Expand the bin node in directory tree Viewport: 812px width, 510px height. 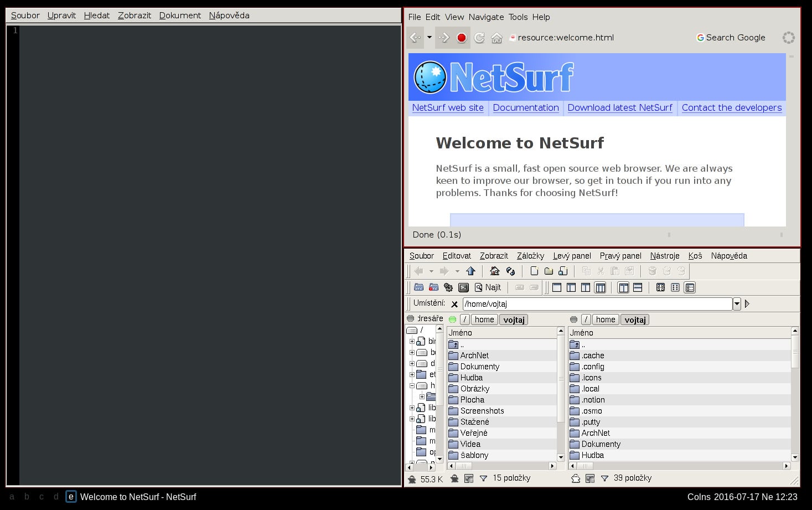pos(412,341)
